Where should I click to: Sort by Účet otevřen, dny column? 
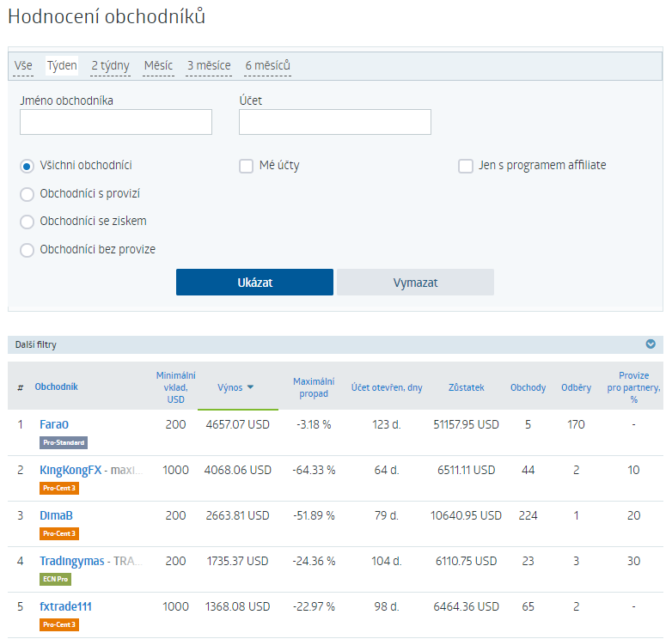pyautogui.click(x=387, y=387)
